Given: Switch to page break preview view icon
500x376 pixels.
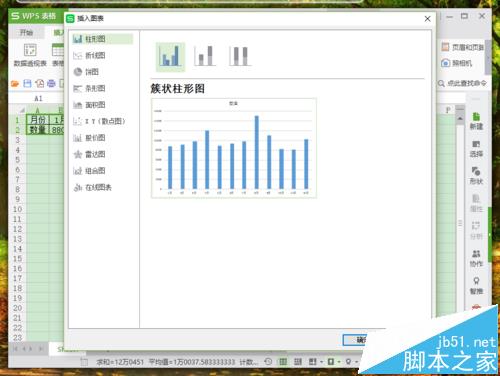Looking at the screenshot, I should click(x=298, y=362).
